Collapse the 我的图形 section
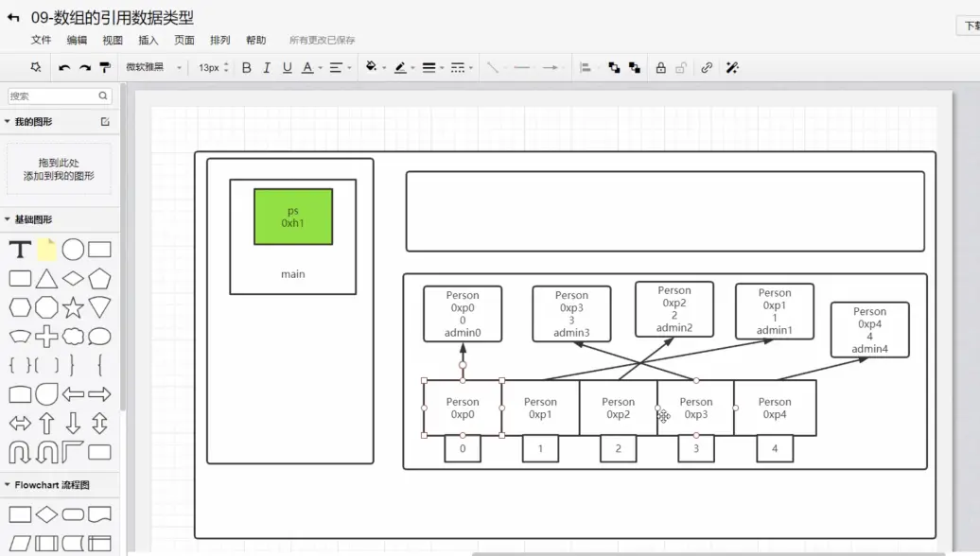This screenshot has height=556, width=980. tap(7, 121)
